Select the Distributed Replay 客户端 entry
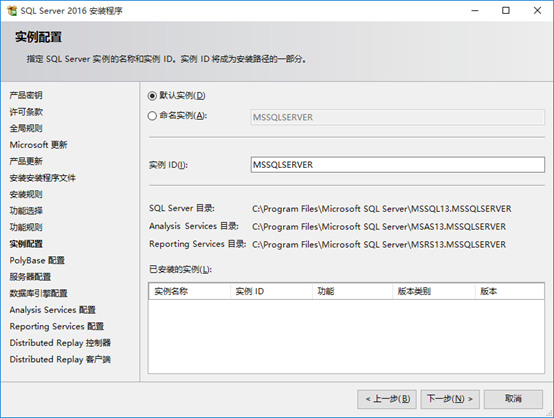Viewport: 554px width, 418px height. [60, 359]
